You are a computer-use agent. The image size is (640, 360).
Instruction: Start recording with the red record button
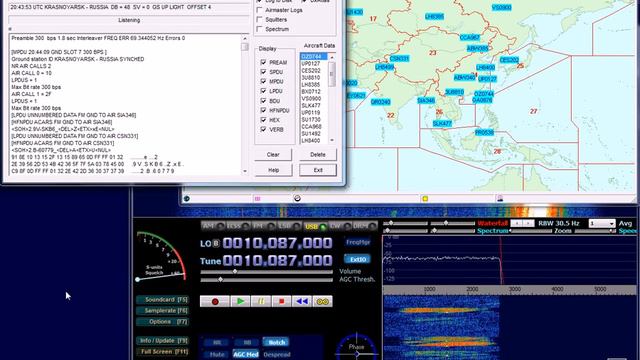point(215,301)
